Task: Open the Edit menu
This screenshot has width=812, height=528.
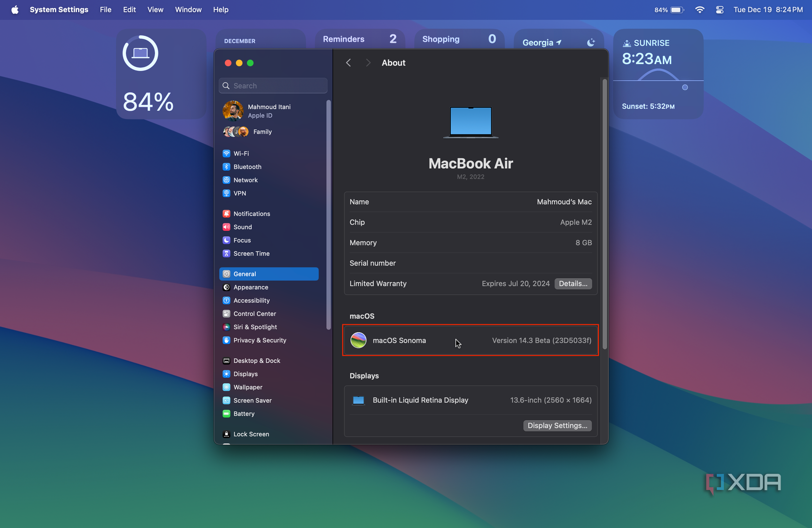Action: click(x=129, y=9)
